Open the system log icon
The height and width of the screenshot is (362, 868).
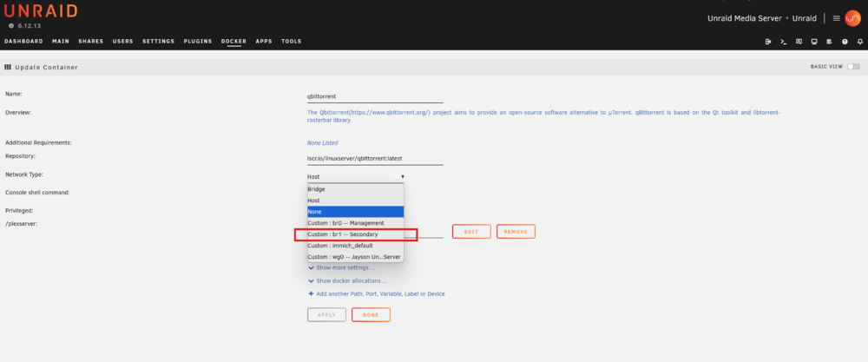pos(829,42)
